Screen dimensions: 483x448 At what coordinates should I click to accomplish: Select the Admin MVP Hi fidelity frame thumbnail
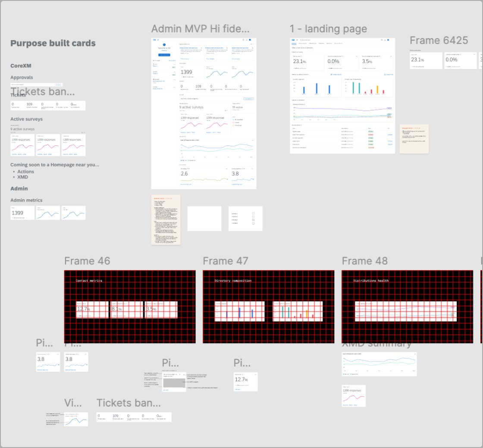(x=204, y=114)
